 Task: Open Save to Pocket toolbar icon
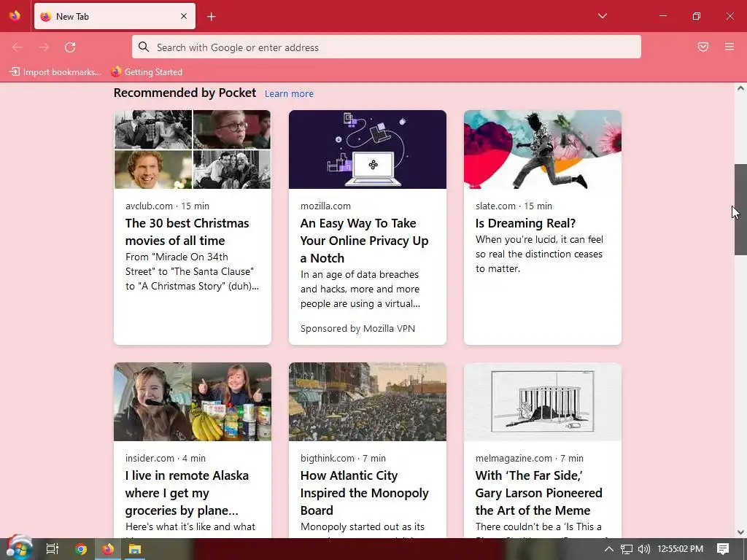(x=703, y=47)
